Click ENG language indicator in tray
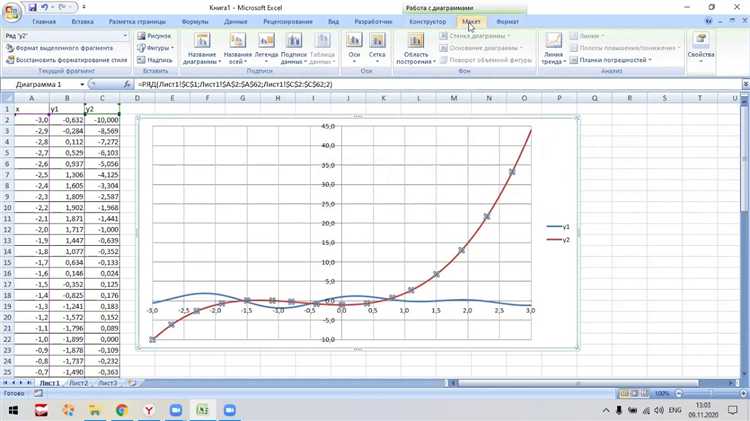This screenshot has height=421, width=750. (x=675, y=410)
